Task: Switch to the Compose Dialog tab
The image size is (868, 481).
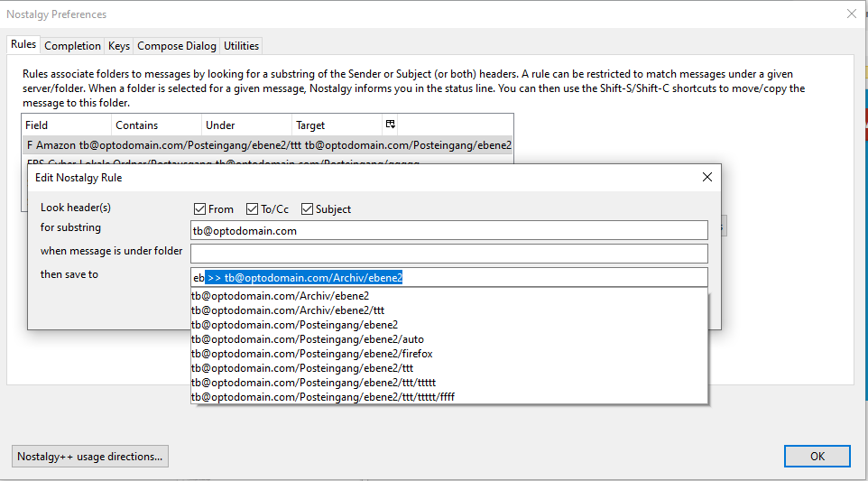Action: [x=177, y=46]
